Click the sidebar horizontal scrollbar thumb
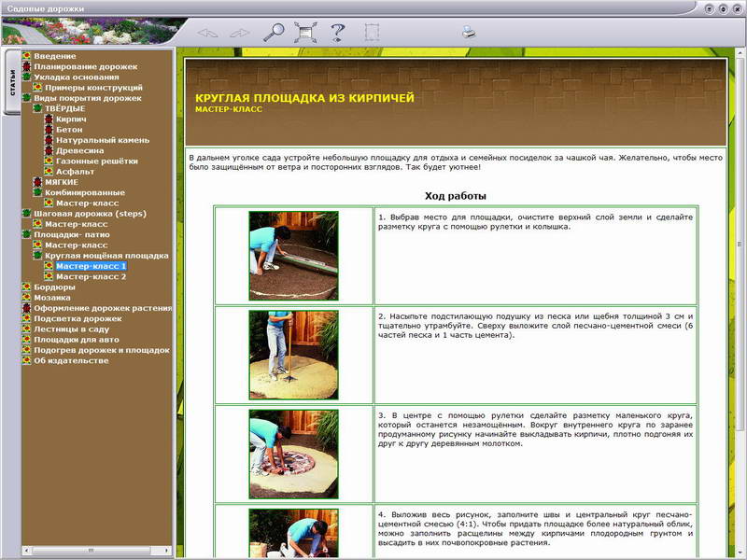The image size is (747, 560). pos(91,551)
